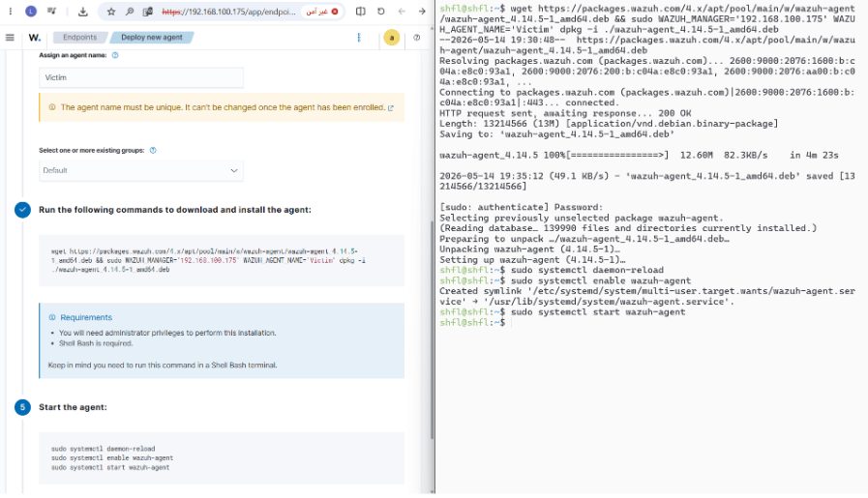The height and width of the screenshot is (498, 868).
Task: Click terminal 'Unpacking wazuh-agent (4.14.5-1)' line
Action: pyautogui.click(x=529, y=249)
